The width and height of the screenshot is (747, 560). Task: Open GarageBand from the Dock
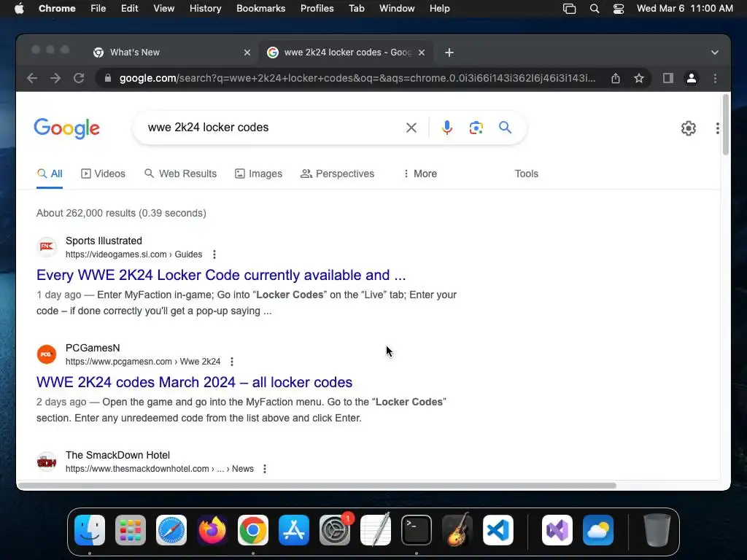(x=457, y=530)
